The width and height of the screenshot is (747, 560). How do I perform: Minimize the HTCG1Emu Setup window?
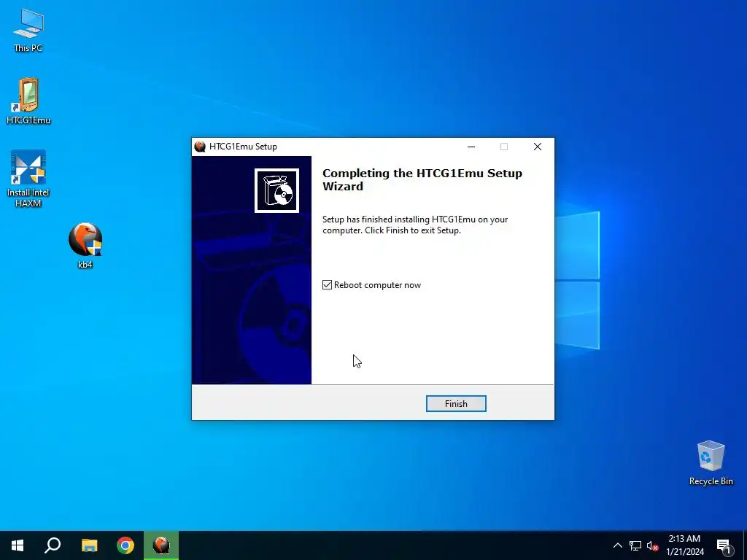coord(471,147)
